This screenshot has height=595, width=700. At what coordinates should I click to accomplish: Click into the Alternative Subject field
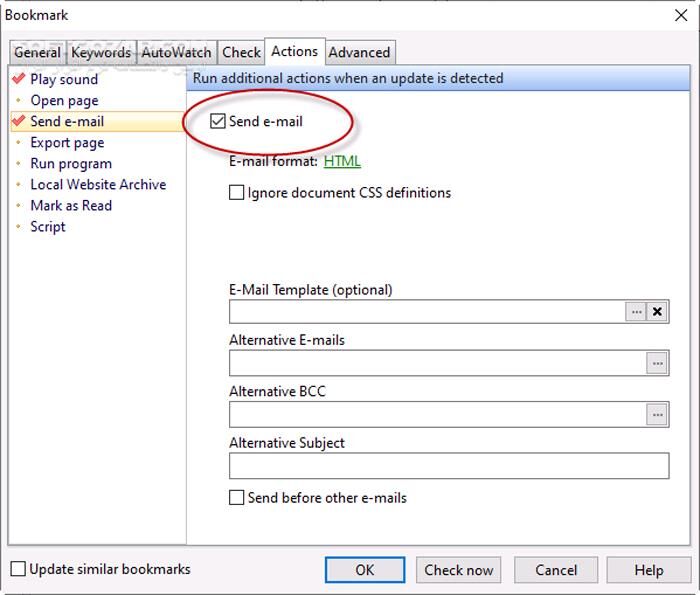(448, 466)
